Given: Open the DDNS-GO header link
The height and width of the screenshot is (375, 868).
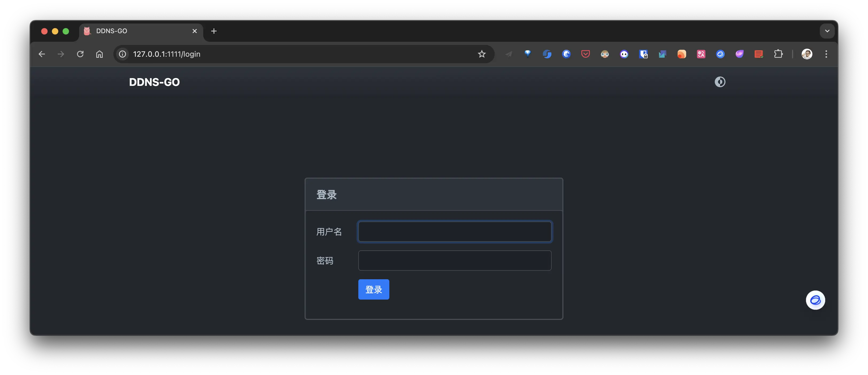Looking at the screenshot, I should coord(154,82).
